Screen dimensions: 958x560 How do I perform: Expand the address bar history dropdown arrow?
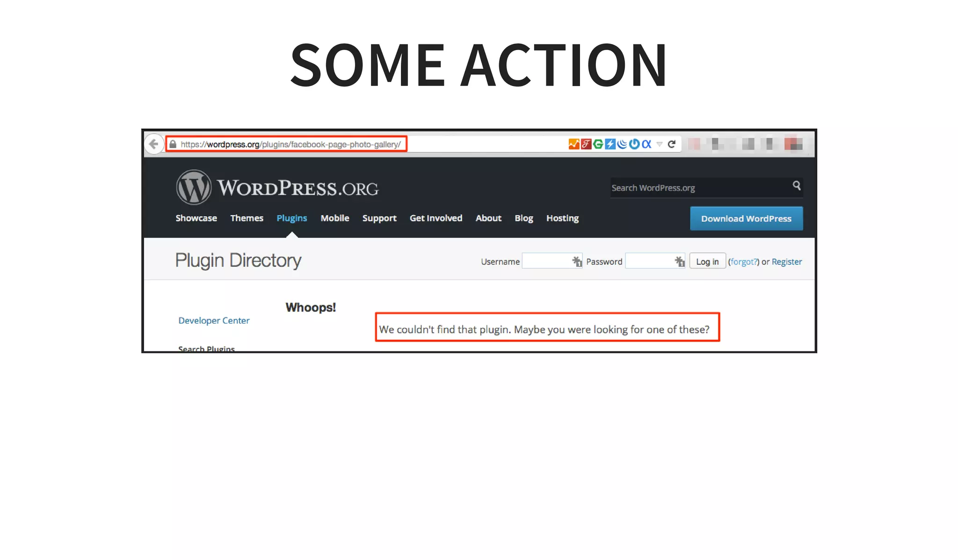pos(660,144)
